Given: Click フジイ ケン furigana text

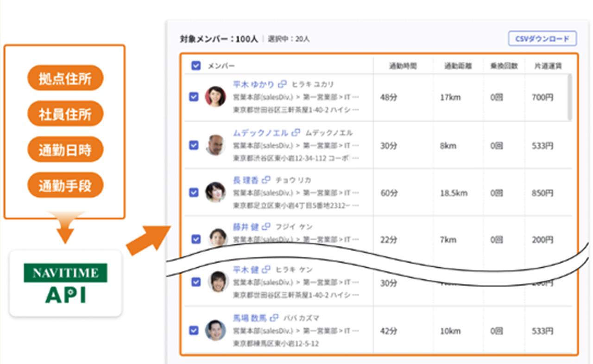Looking at the screenshot, I should 294,227.
